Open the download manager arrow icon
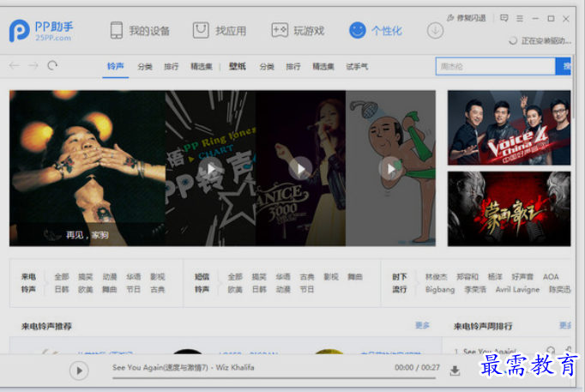 click(435, 31)
